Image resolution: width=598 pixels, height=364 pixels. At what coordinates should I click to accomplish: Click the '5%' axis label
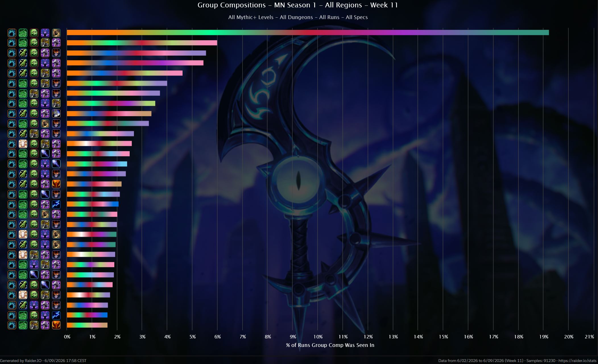[x=193, y=337]
